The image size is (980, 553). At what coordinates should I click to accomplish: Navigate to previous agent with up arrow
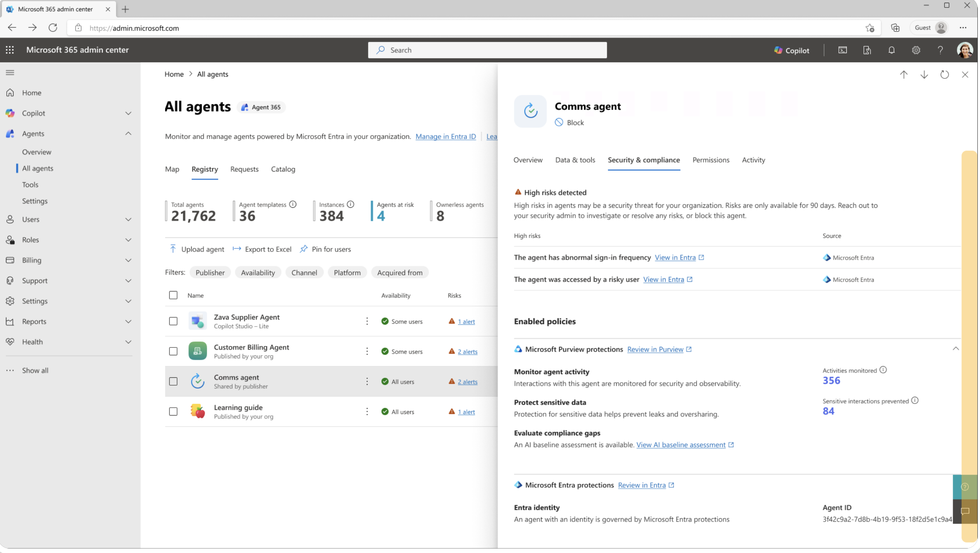(903, 75)
